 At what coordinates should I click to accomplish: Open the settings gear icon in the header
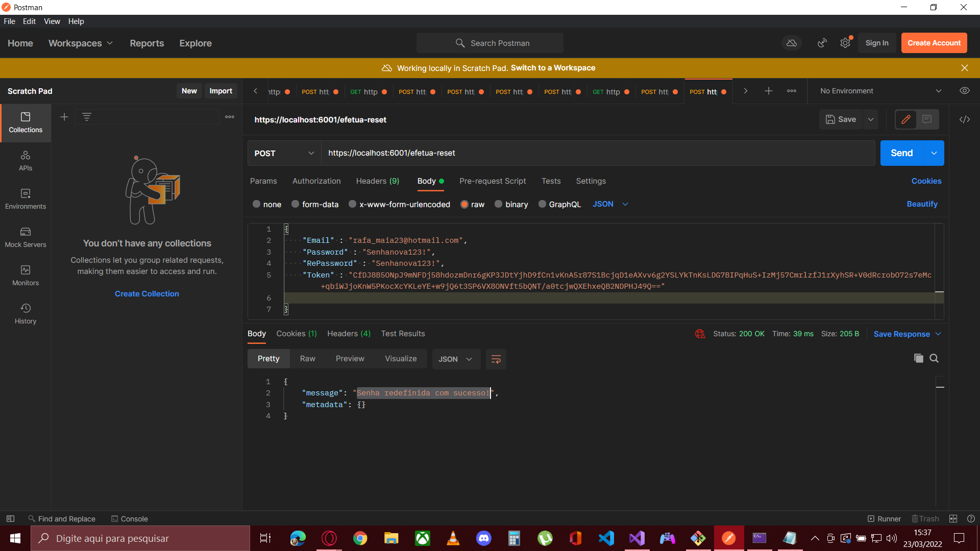coord(845,43)
